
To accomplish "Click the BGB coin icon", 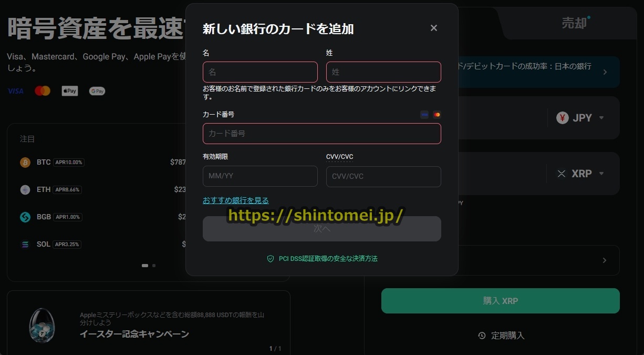I will click(x=25, y=217).
